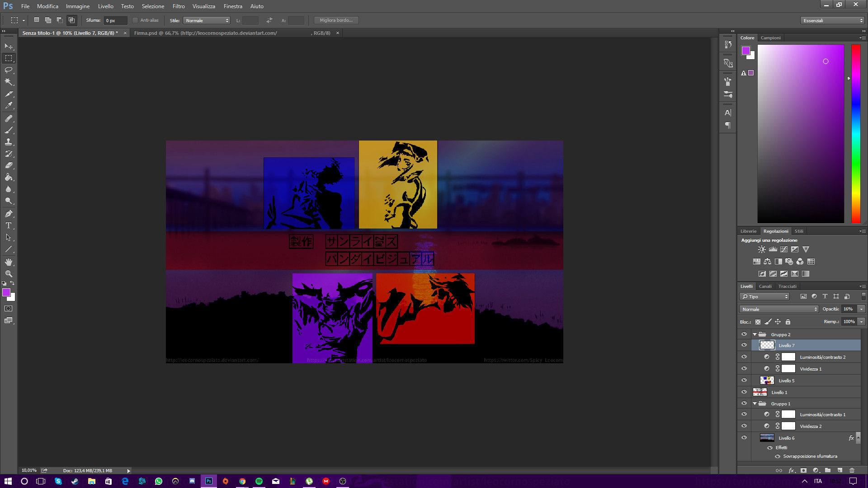Open the Stile dropdown
Screen dimensions: 868x488
pyautogui.click(x=207, y=20)
